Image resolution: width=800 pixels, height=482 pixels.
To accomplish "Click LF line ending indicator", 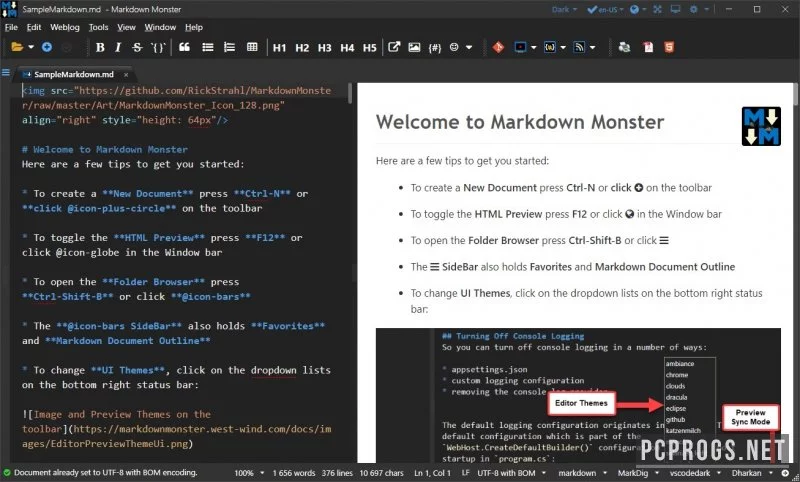I will pyautogui.click(x=465, y=473).
